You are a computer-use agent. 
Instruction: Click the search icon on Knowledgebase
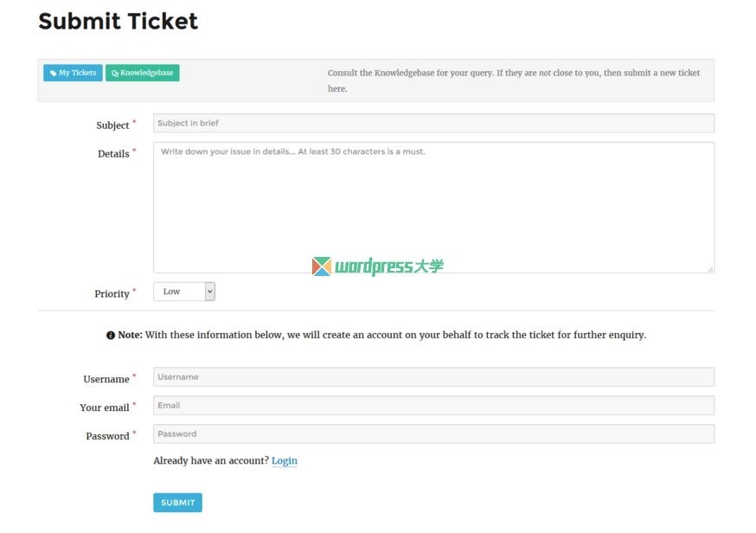point(115,74)
